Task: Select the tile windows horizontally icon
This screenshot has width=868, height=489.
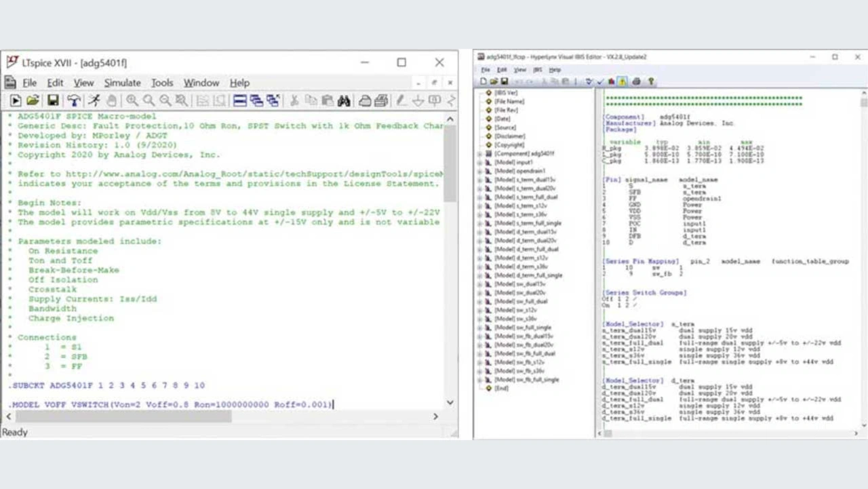Action: (239, 100)
